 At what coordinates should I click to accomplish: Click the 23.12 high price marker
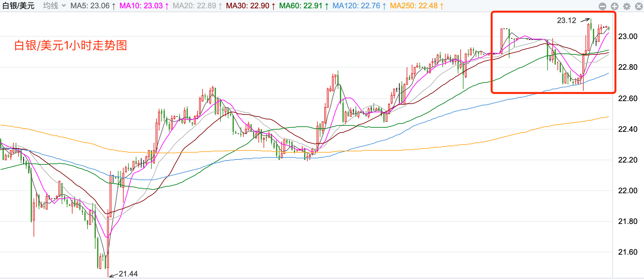tap(566, 20)
